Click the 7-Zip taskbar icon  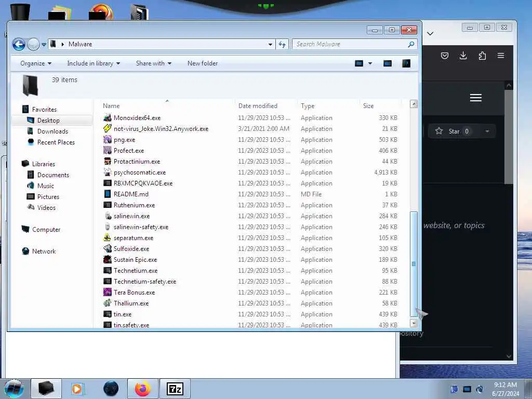(175, 389)
